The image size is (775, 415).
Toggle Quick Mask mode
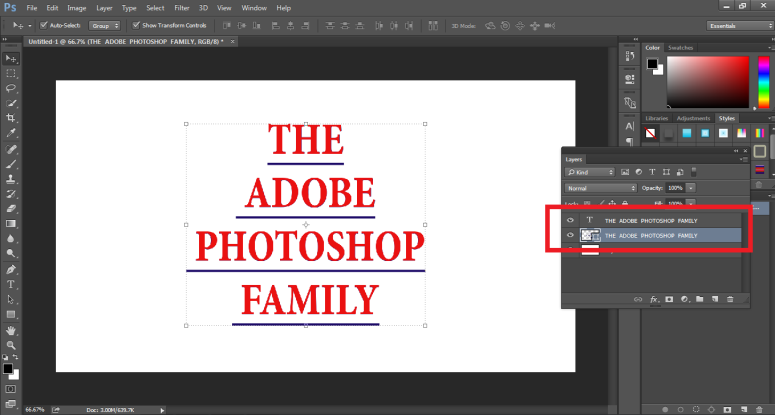pyautogui.click(x=11, y=389)
